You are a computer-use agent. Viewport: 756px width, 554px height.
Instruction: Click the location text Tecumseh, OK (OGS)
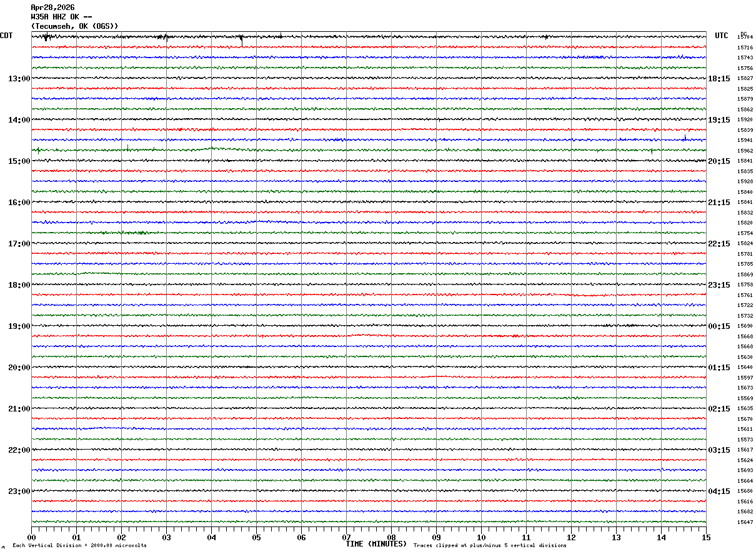point(75,26)
